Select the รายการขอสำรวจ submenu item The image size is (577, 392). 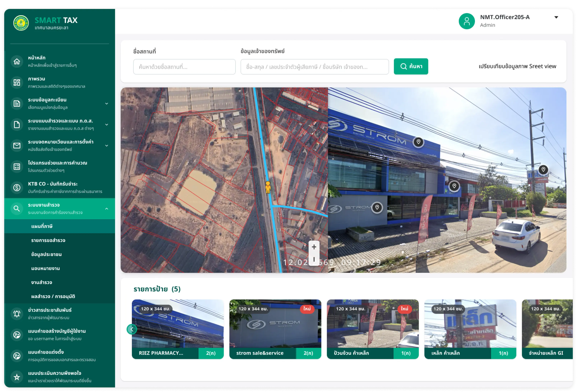(x=48, y=240)
